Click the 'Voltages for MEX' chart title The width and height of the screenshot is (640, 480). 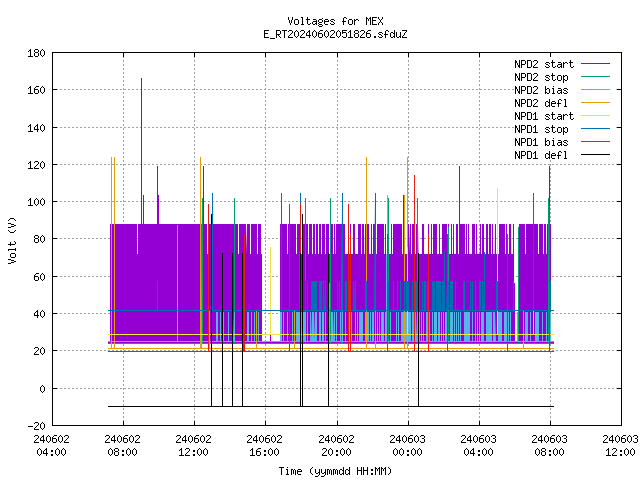(x=335, y=21)
